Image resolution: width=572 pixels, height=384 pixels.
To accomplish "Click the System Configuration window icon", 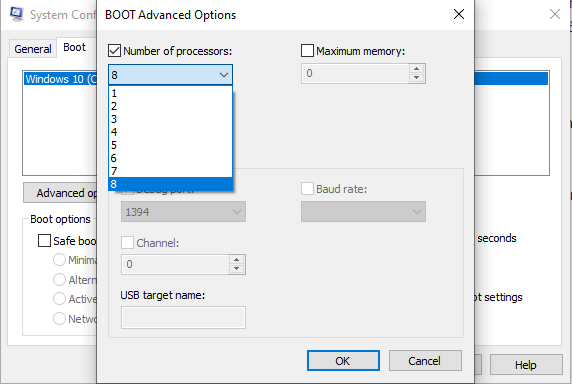I will [17, 14].
